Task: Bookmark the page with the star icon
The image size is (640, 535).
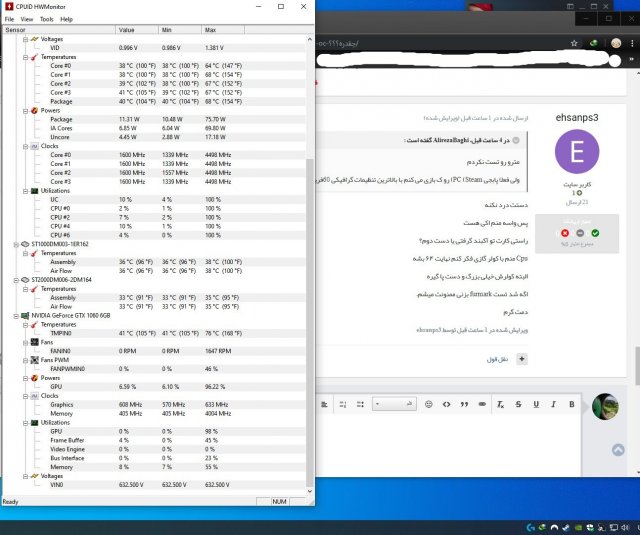Action: 573,43
